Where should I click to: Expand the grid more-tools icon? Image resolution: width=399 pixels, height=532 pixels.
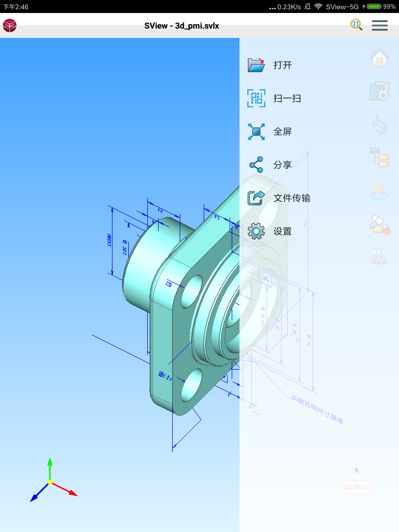click(379, 257)
